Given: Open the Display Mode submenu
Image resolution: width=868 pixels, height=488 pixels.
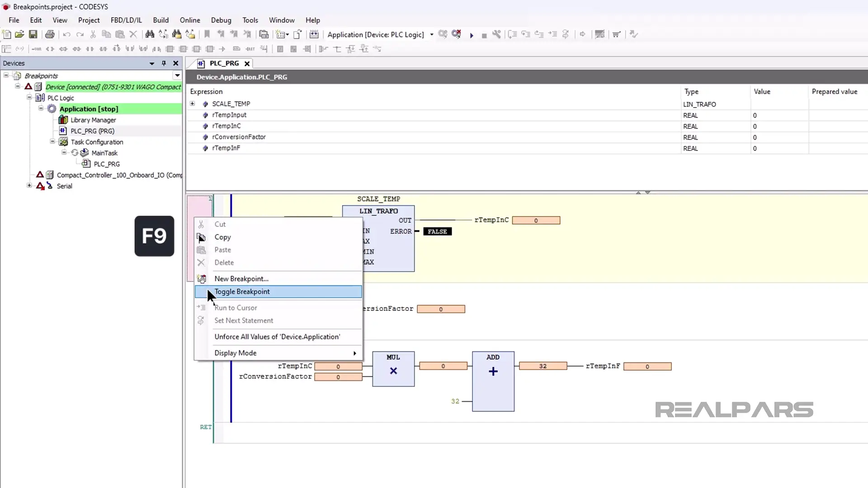Looking at the screenshot, I should point(278,353).
